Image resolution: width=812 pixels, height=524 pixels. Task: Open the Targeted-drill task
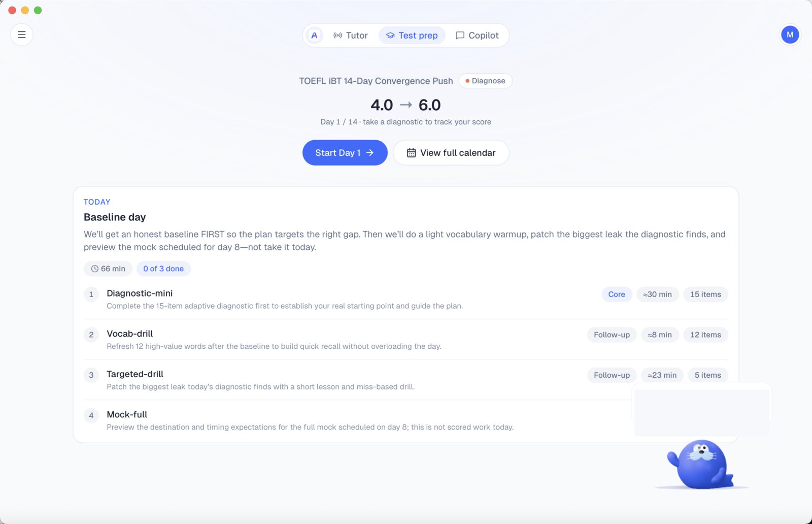tap(405, 380)
